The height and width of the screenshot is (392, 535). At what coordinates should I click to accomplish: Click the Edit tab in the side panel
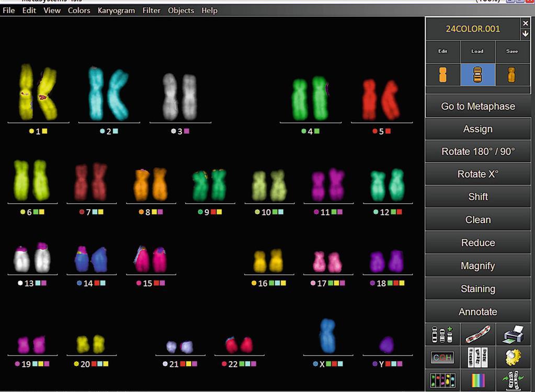tap(442, 51)
